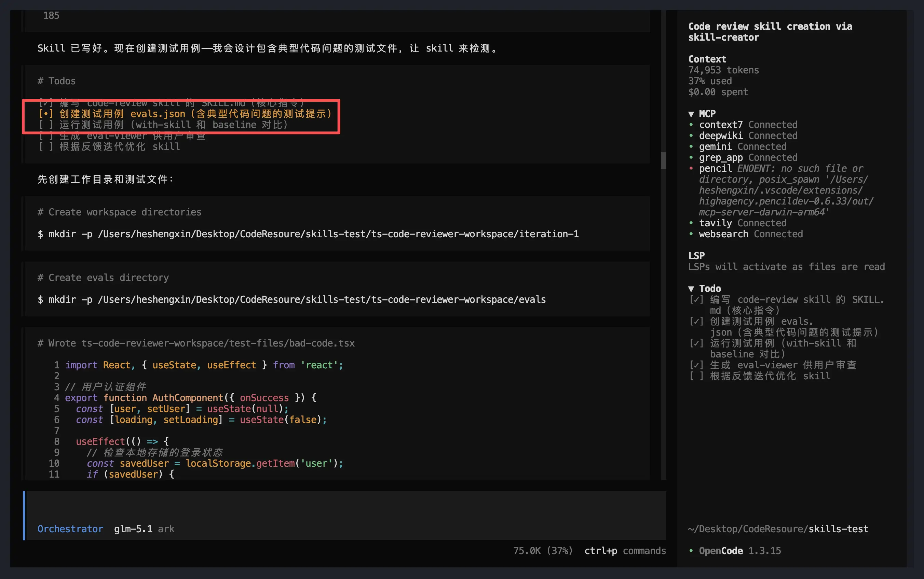The width and height of the screenshot is (924, 579).
Task: Click the Orchestrator agent label
Action: (70, 529)
